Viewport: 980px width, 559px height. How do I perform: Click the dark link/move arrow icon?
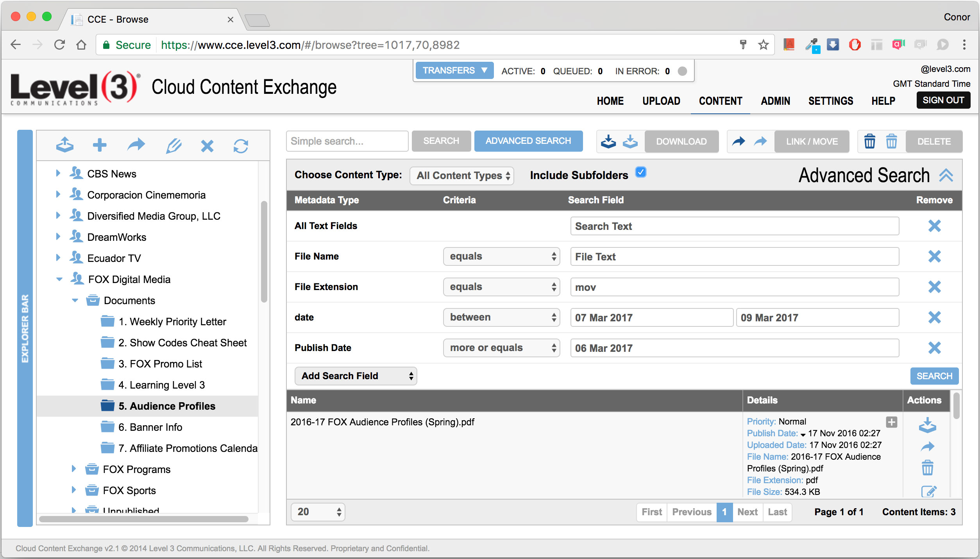[x=738, y=141]
